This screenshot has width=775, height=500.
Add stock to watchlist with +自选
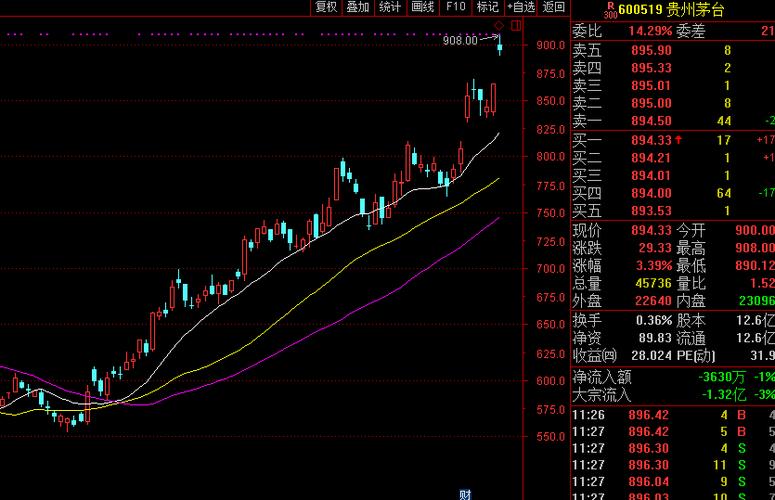520,7
